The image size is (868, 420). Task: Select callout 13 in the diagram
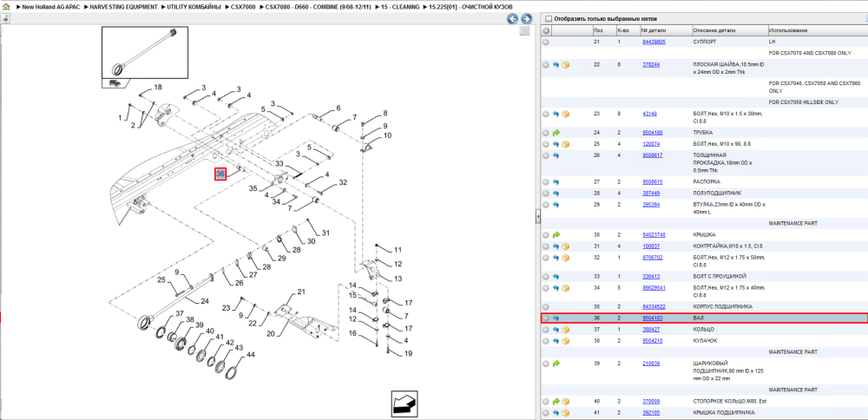[398, 279]
